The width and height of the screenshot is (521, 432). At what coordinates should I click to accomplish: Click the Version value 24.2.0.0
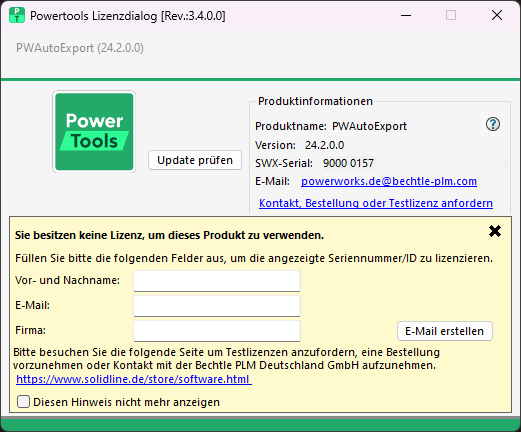click(x=324, y=145)
